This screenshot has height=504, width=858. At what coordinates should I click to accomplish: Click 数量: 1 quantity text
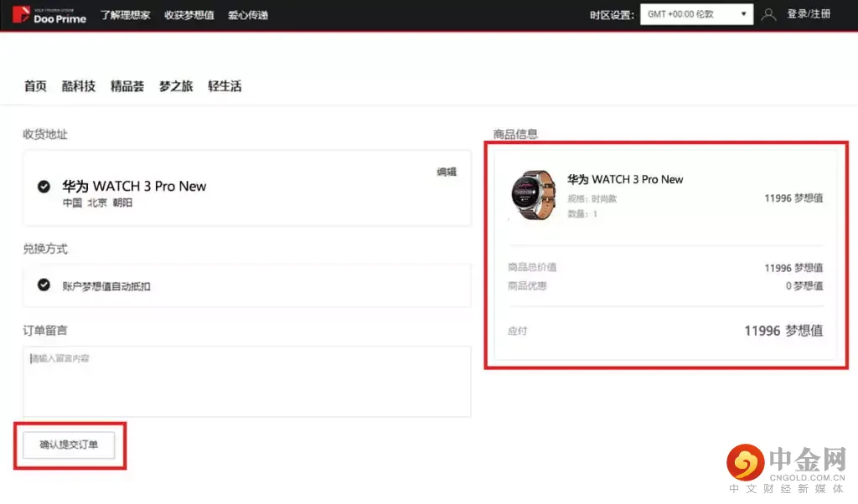pyautogui.click(x=582, y=213)
